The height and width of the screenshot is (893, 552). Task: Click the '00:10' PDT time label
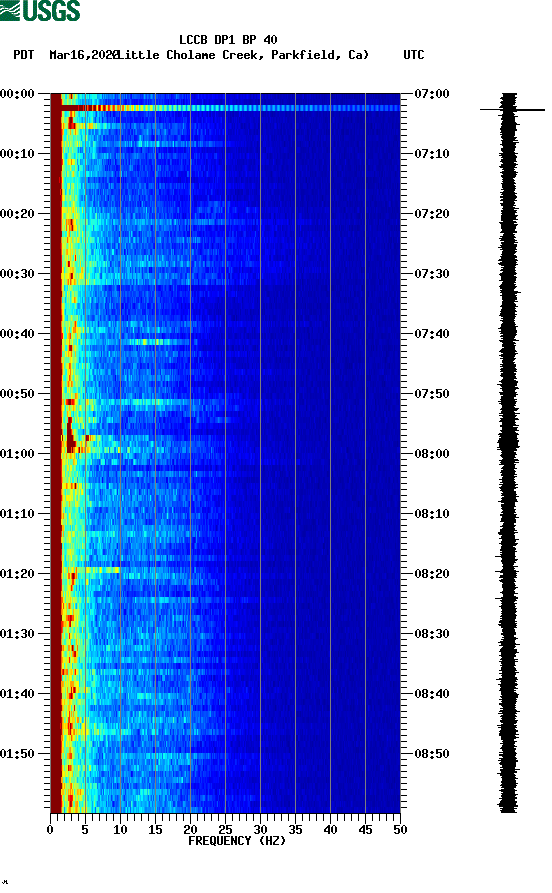(x=17, y=153)
